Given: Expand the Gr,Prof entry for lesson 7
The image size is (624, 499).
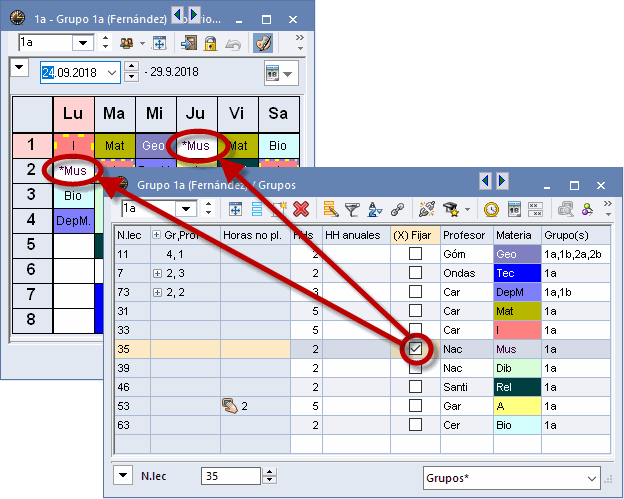Looking at the screenshot, I should (156, 273).
